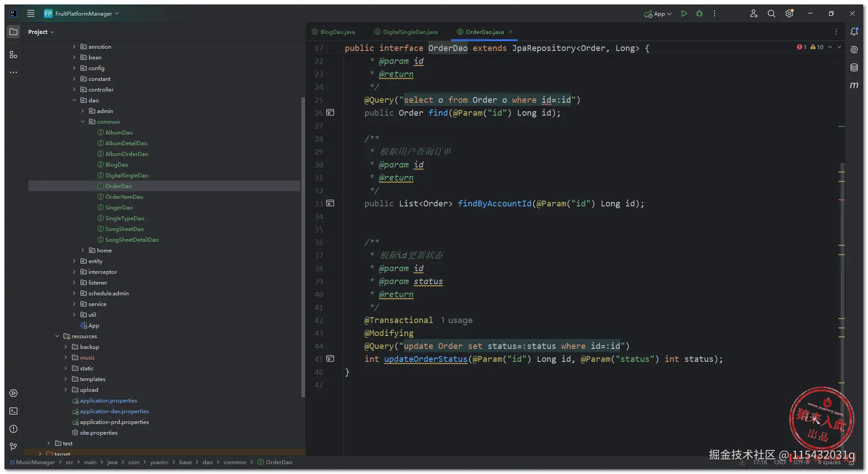This screenshot has height=474, width=868.
Task: Click gutter query icon on line 45
Action: point(330,359)
